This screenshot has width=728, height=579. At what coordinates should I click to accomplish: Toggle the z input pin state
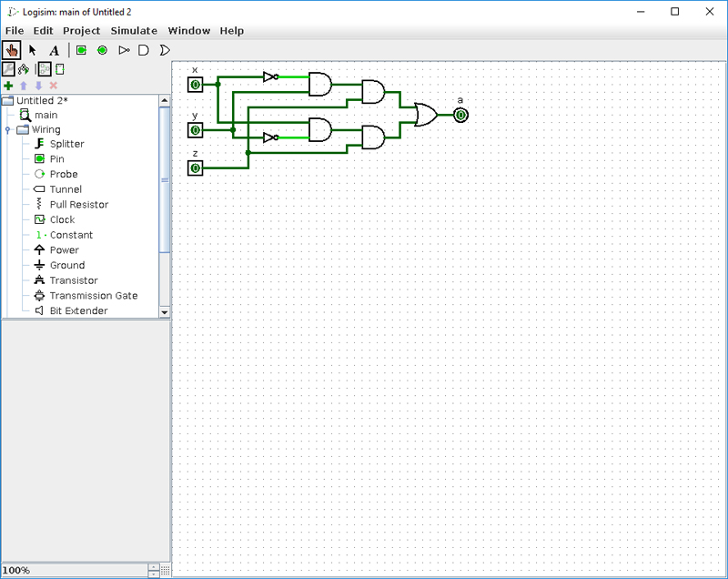coord(195,166)
